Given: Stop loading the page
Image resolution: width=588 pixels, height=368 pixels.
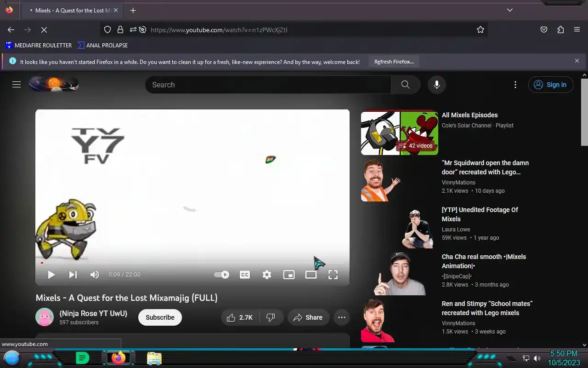Looking at the screenshot, I should point(44,29).
